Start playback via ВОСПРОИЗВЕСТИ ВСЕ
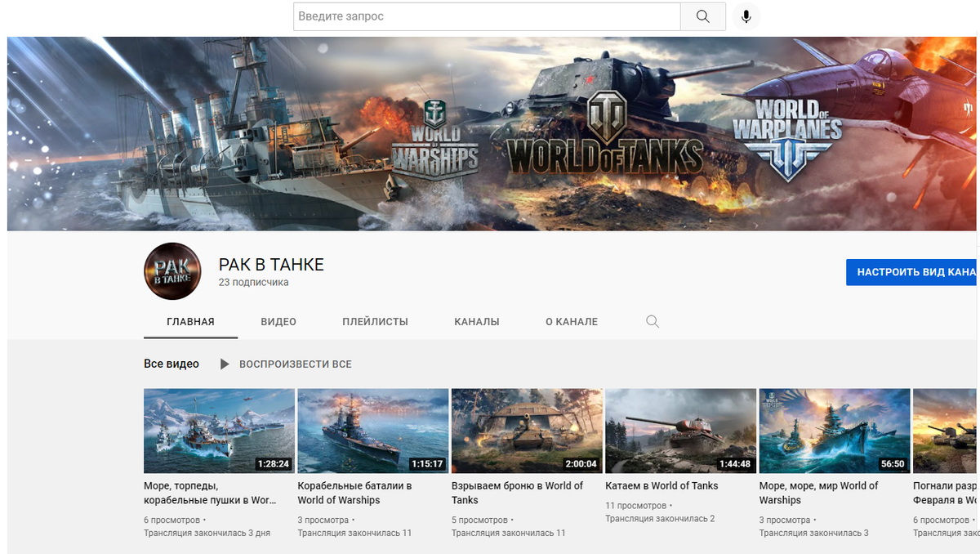Viewport: 980px width, 554px height. [x=294, y=364]
